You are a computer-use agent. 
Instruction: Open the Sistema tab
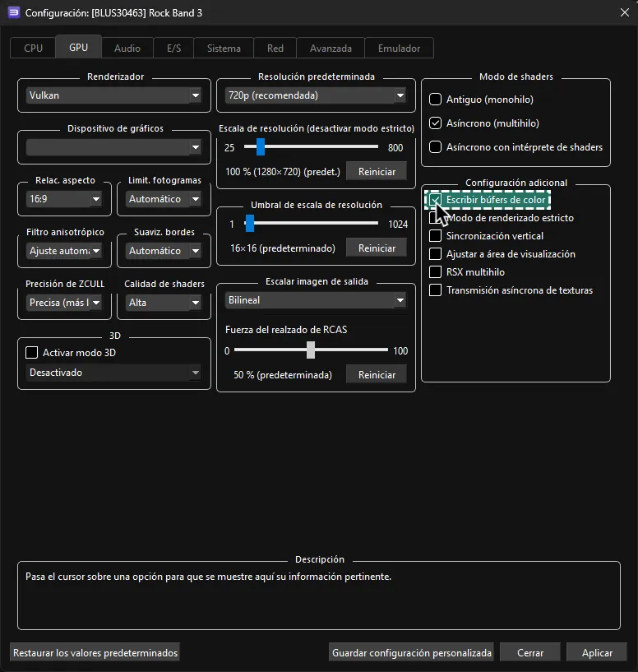pos(224,48)
